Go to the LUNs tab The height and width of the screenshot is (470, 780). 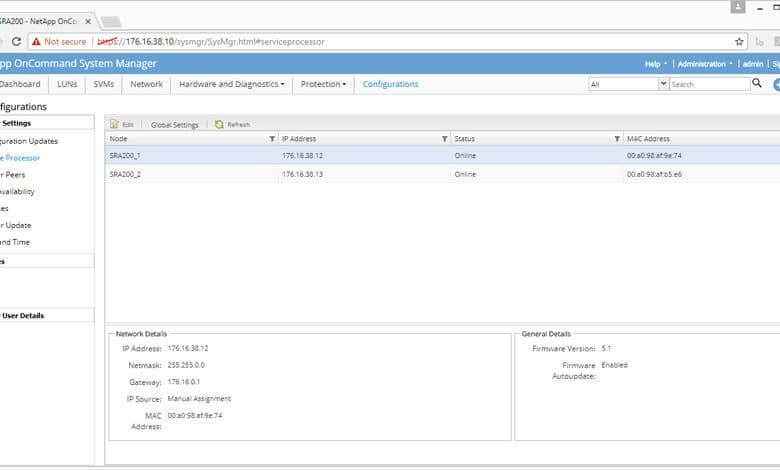67,84
